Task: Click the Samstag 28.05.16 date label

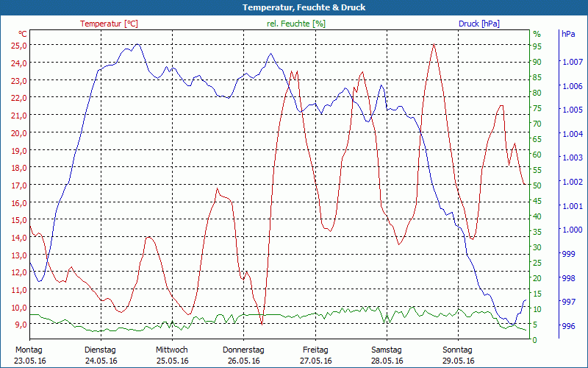Action: 387,355
